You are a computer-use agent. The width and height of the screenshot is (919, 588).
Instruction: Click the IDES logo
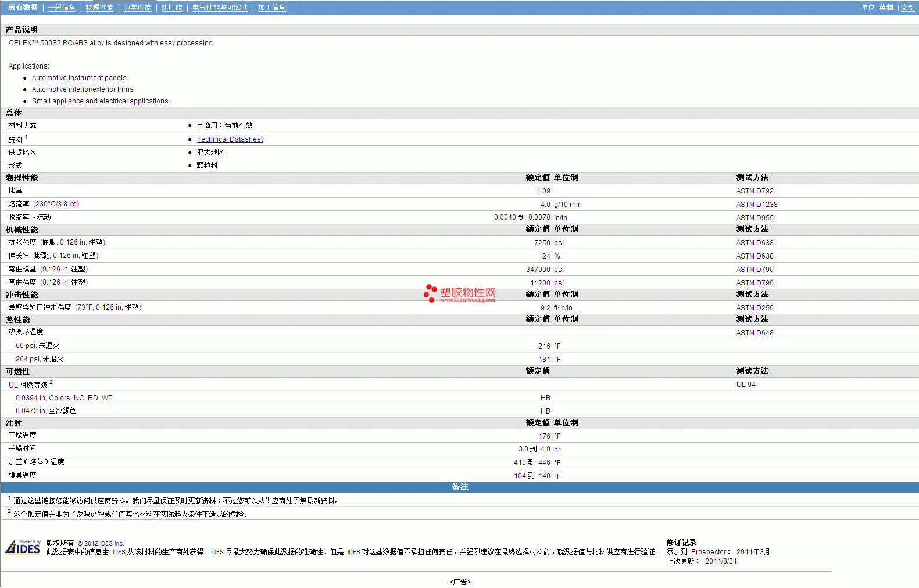point(23,547)
